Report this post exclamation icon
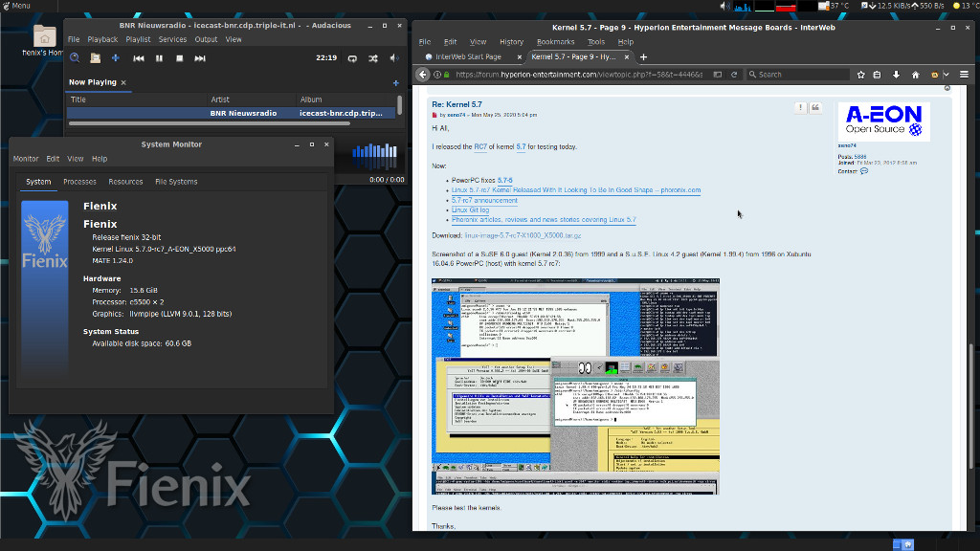Viewport: 980px width, 551px height. tap(801, 107)
